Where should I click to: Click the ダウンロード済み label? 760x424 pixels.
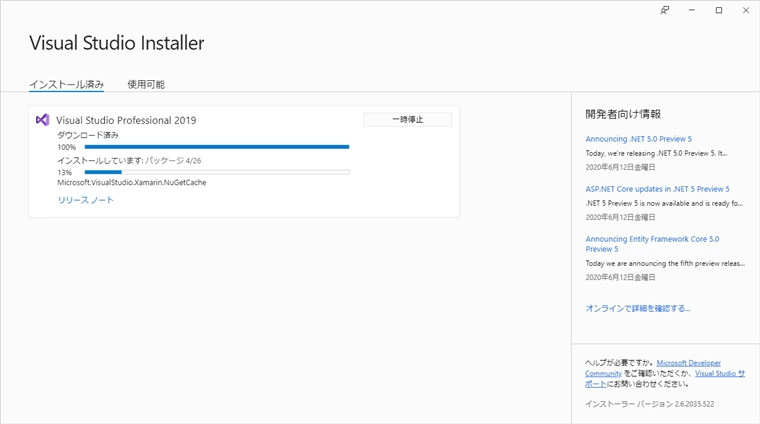pos(88,135)
